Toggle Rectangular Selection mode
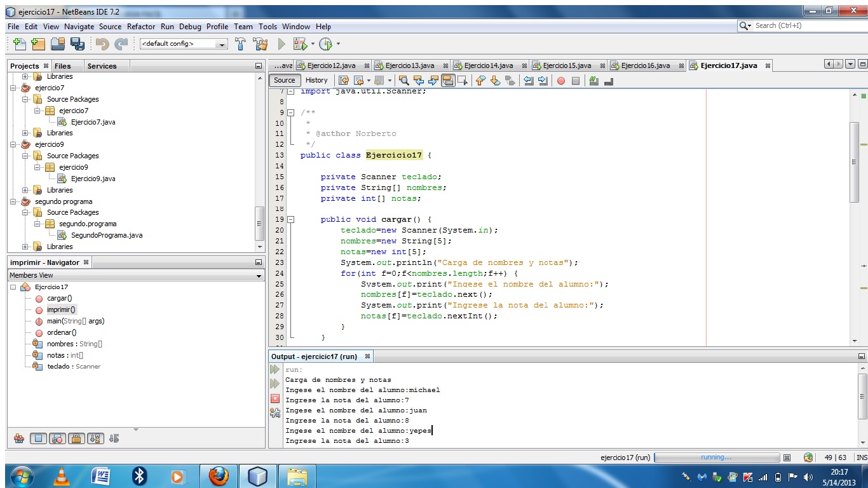This screenshot has height=488, width=868. [461, 81]
